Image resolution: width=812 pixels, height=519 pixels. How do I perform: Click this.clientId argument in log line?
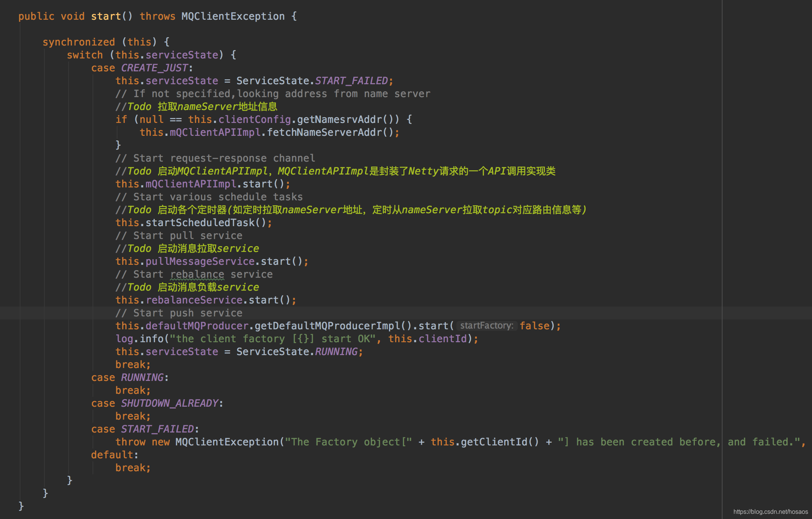coord(428,339)
